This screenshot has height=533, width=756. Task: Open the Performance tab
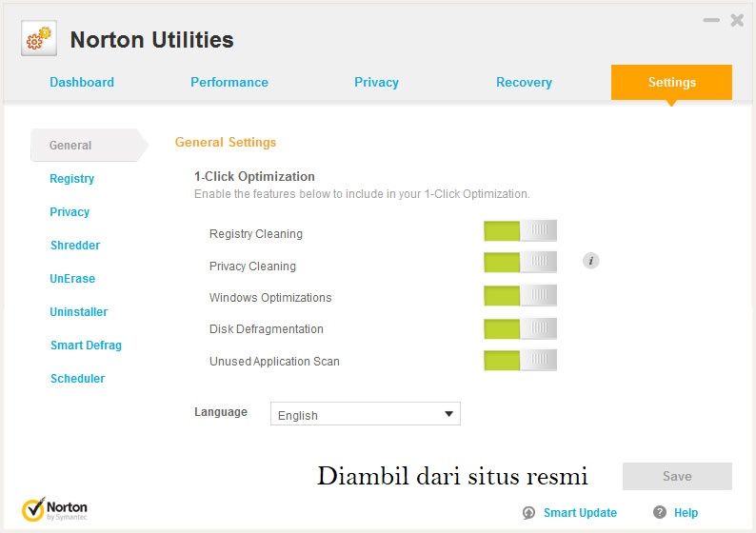click(x=229, y=83)
